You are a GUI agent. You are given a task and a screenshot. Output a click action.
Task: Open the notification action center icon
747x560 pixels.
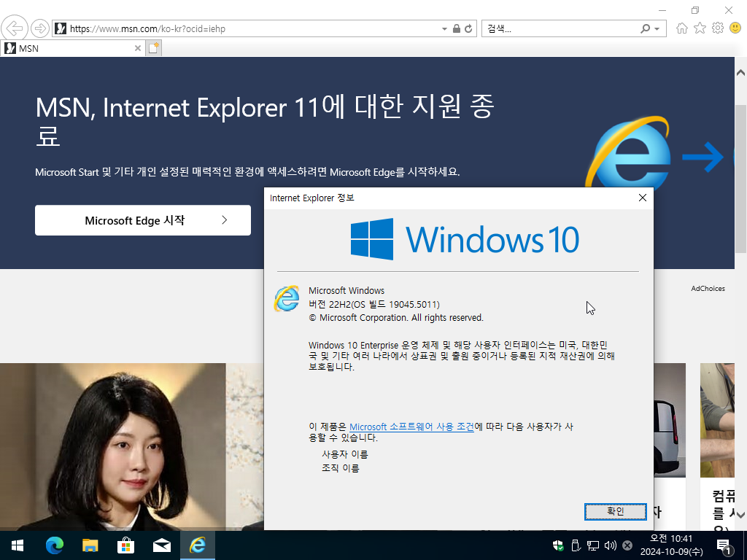(724, 546)
